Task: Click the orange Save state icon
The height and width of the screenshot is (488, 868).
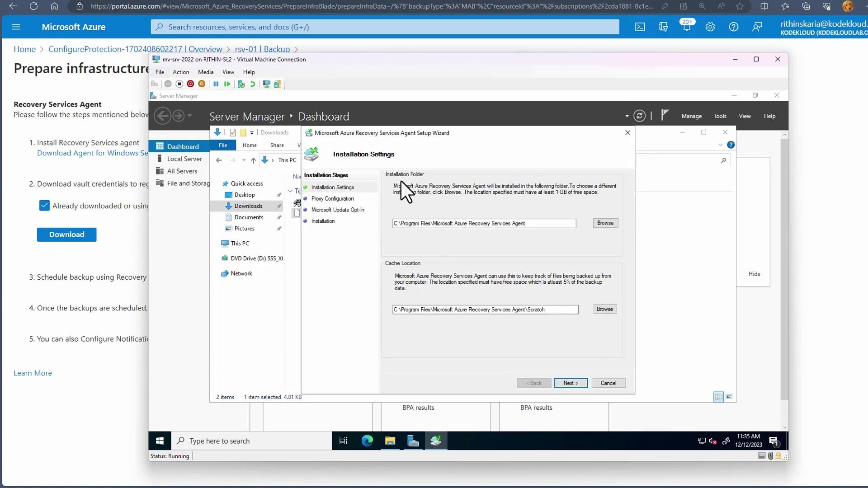Action: (202, 84)
